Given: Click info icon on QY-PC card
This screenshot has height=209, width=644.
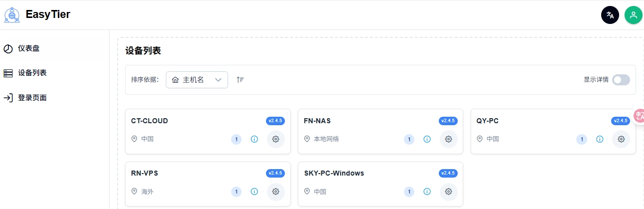Looking at the screenshot, I should tap(600, 139).
